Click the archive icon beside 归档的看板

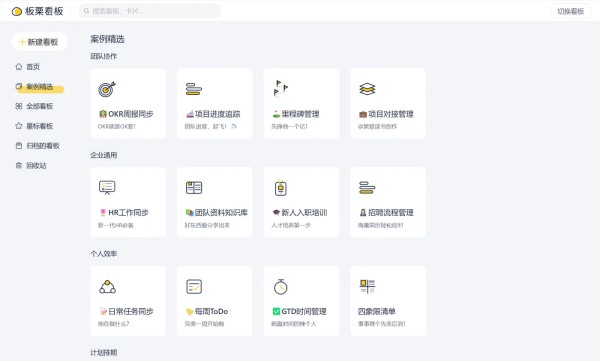click(19, 146)
